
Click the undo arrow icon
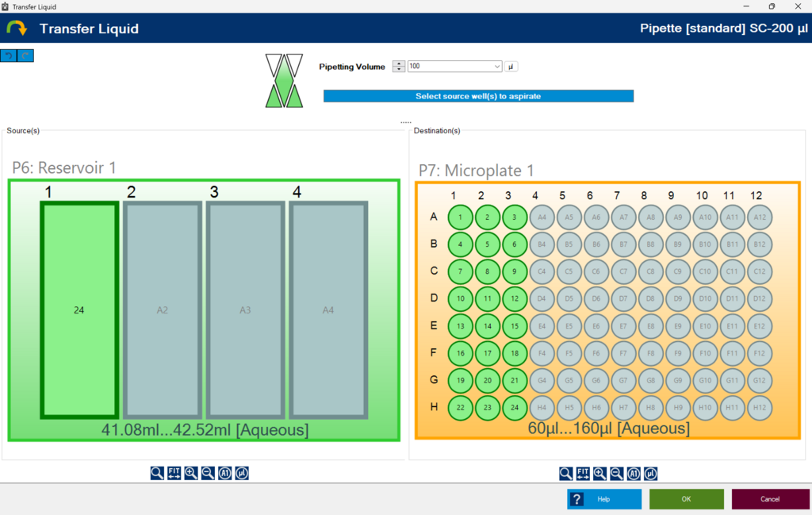(x=9, y=56)
